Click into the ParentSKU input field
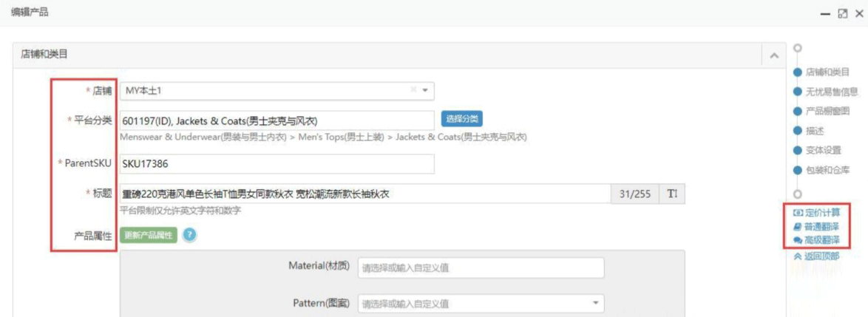 click(x=276, y=164)
